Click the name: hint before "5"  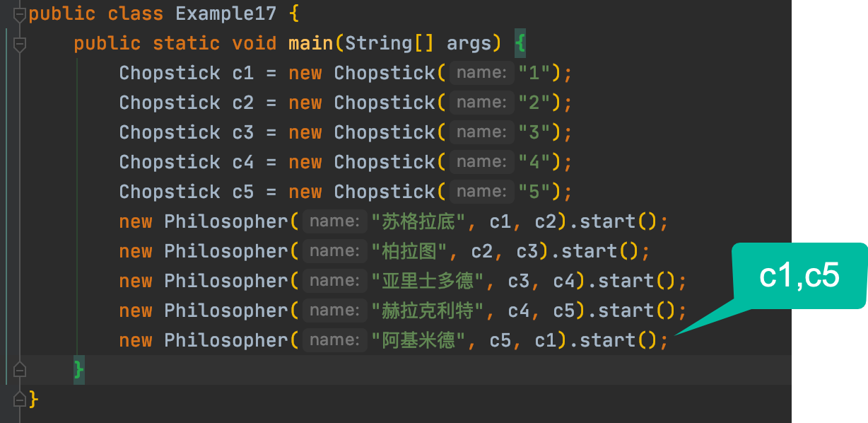tap(481, 192)
